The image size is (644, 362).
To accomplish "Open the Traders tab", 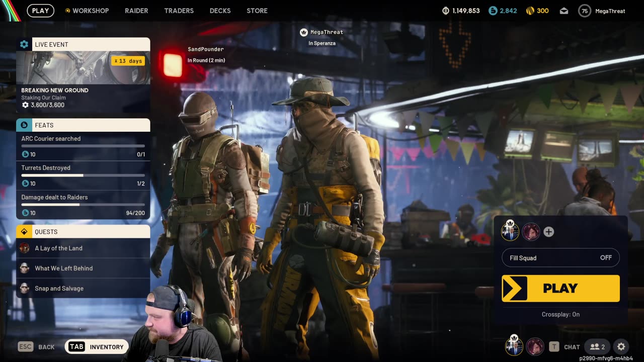I will pos(179,11).
